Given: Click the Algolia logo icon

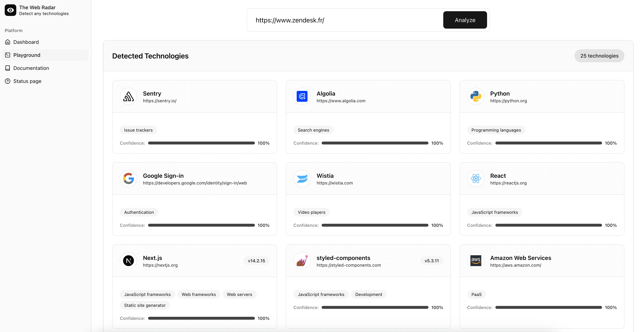Looking at the screenshot, I should coord(302,96).
